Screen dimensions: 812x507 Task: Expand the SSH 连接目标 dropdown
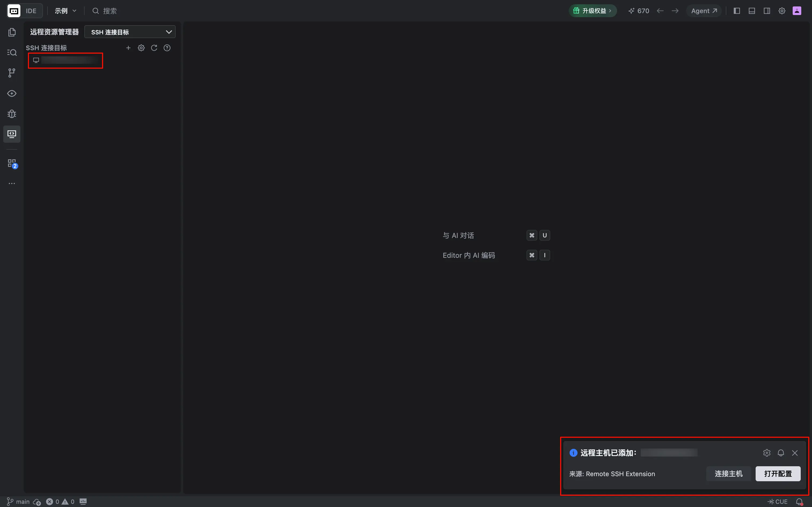pos(130,32)
